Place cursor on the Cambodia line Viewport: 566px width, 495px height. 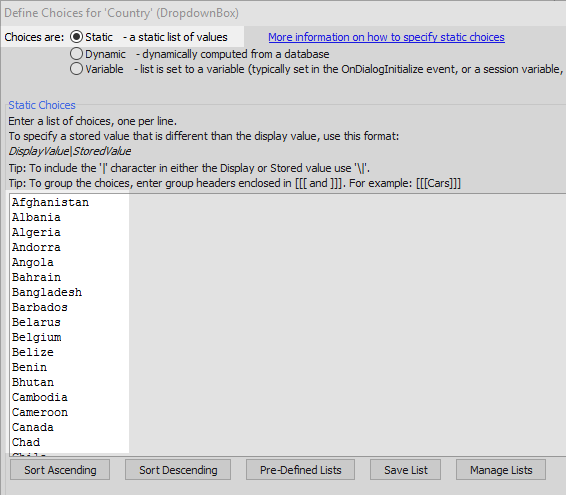tap(40, 397)
